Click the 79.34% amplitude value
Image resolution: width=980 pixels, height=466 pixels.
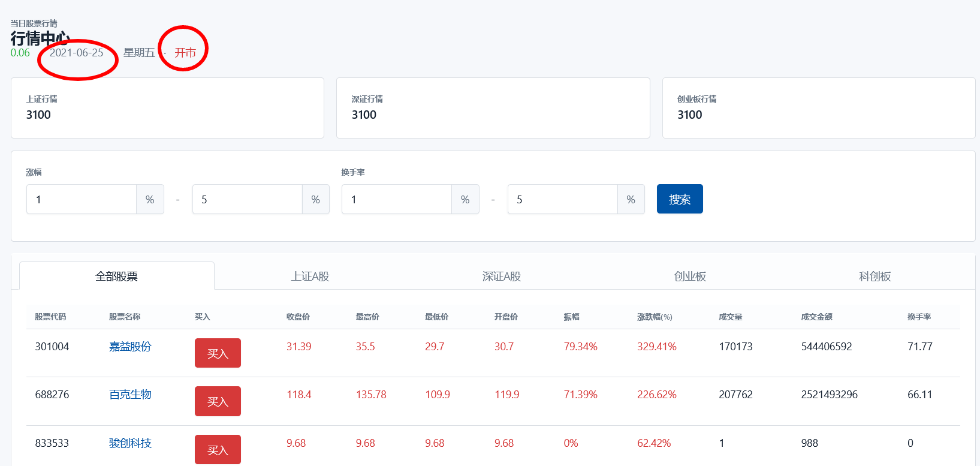click(x=581, y=347)
